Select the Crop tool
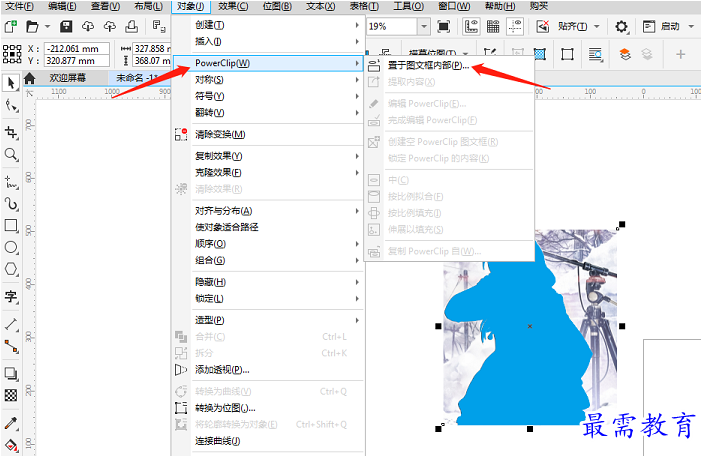Viewport: 704px width, 457px height. click(11, 132)
